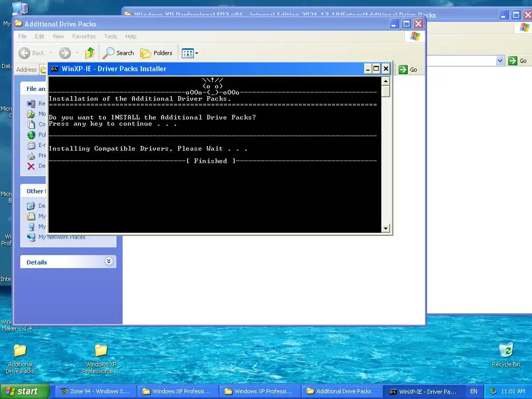Screen dimensions: 532x399
Task: Click Go button in the background Explorer window
Action: pyautogui.click(x=518, y=61)
